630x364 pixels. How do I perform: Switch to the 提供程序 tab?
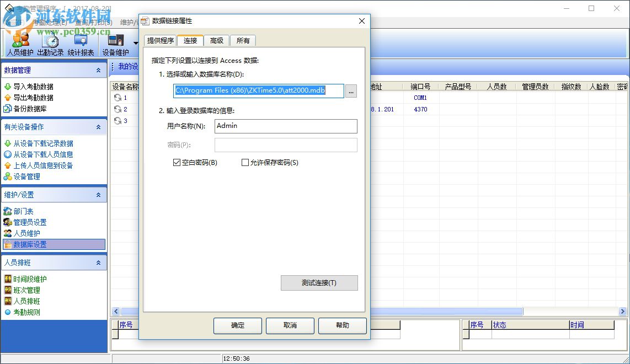[159, 40]
